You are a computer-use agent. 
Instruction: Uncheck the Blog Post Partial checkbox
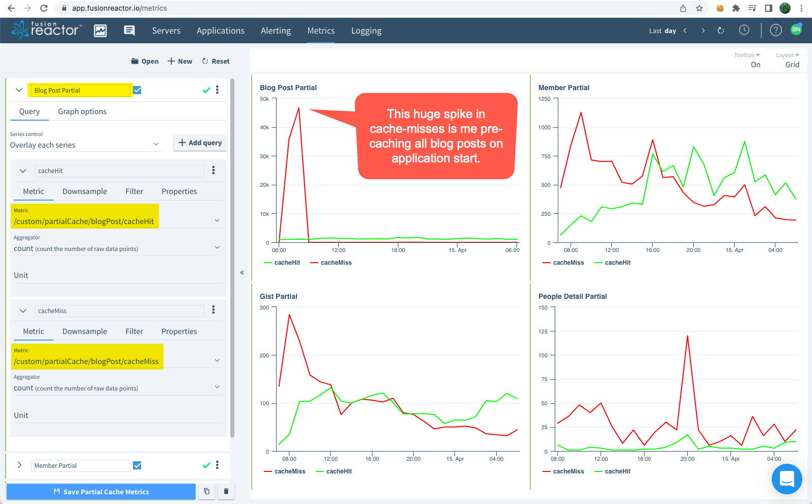point(138,90)
